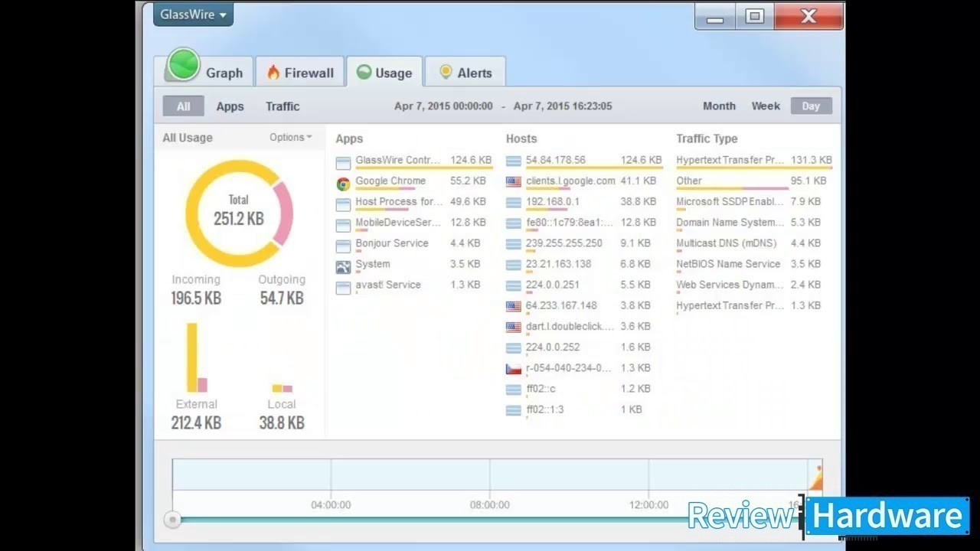Screen dimensions: 980x551
Task: Select NetBIOS Name Service traffic type
Action: pyautogui.click(x=728, y=263)
